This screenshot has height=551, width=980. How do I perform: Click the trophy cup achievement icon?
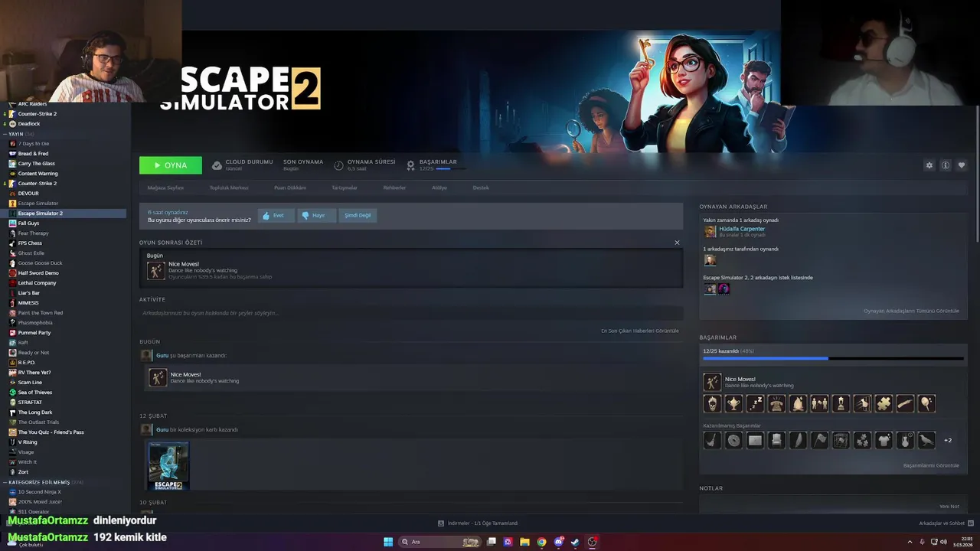(733, 403)
